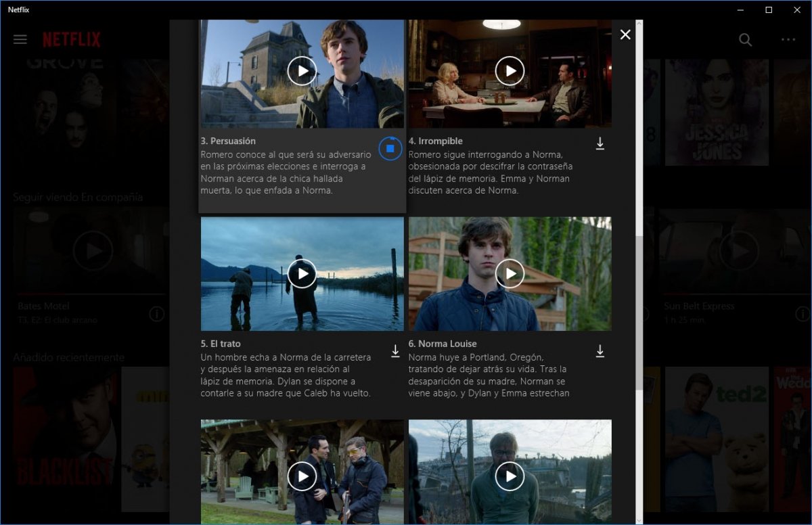Play the episode with two men under pavilion
The image size is (812, 525).
pyautogui.click(x=302, y=476)
